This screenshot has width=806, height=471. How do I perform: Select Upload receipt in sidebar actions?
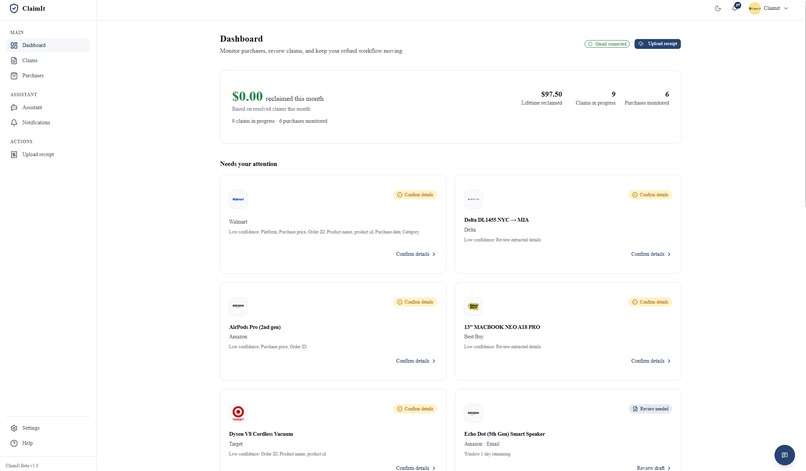click(48, 154)
